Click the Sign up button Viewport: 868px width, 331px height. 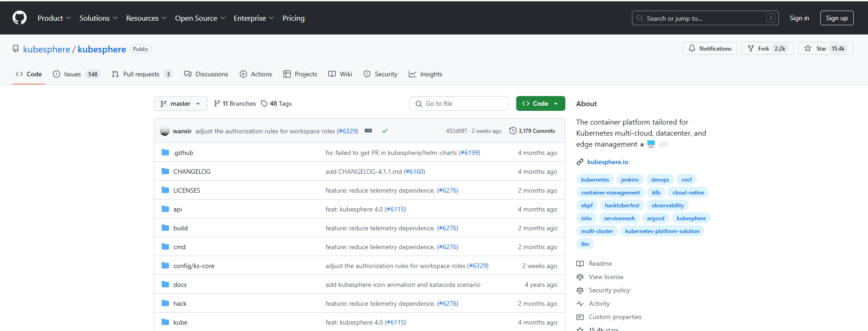point(837,18)
